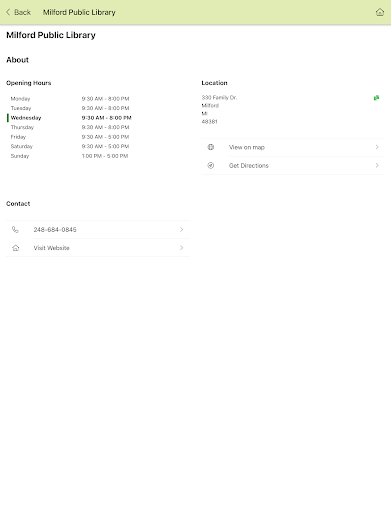The height and width of the screenshot is (512, 391).
Task: Open View on map link
Action: point(293,147)
